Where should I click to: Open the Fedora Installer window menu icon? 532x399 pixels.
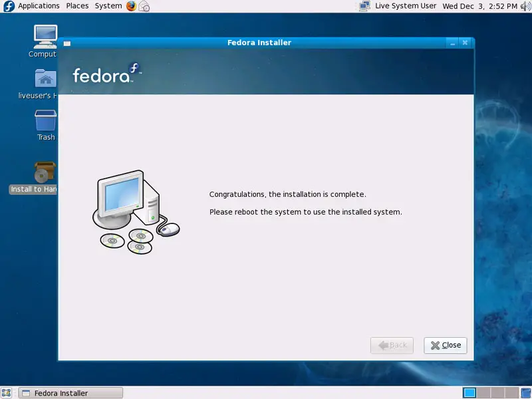tap(67, 43)
